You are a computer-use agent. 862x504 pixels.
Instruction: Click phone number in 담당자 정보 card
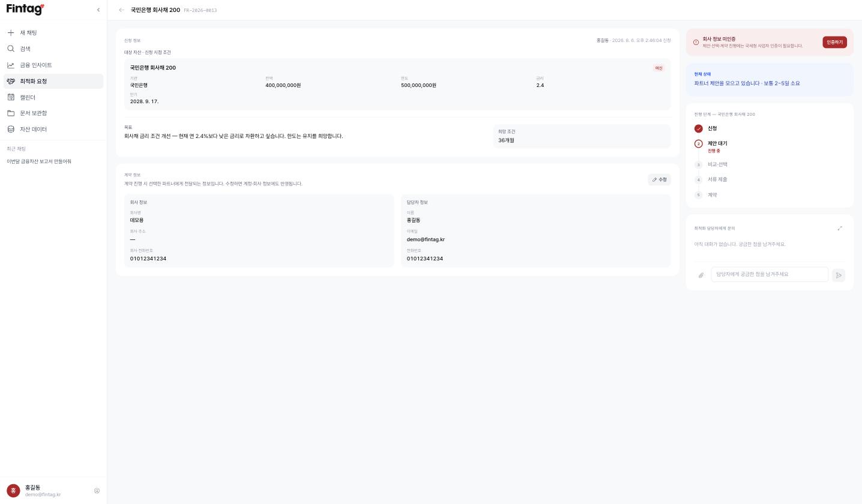[x=425, y=259]
